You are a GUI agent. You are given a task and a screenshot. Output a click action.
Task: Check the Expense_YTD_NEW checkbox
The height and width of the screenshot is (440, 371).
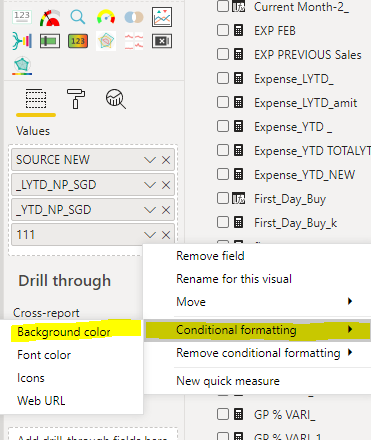(x=223, y=174)
